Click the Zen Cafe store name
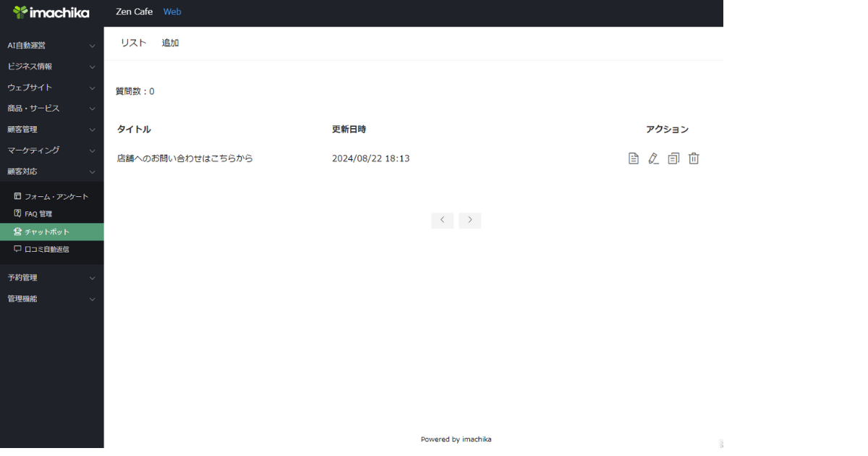 tap(135, 12)
